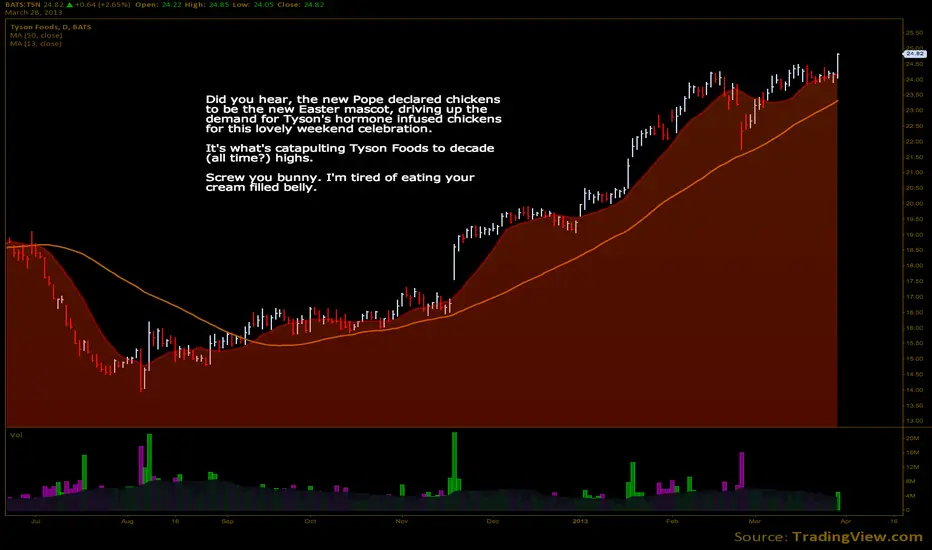The width and height of the screenshot is (932, 550).
Task: Click the 16.00 price axis label
Action: coord(914,328)
